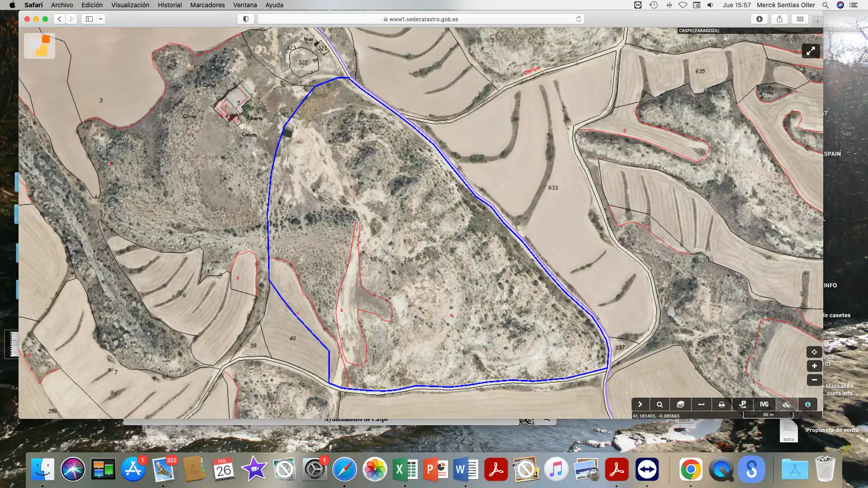Focus the sedecatastro address bar
This screenshot has width=868, height=488.
click(x=420, y=19)
